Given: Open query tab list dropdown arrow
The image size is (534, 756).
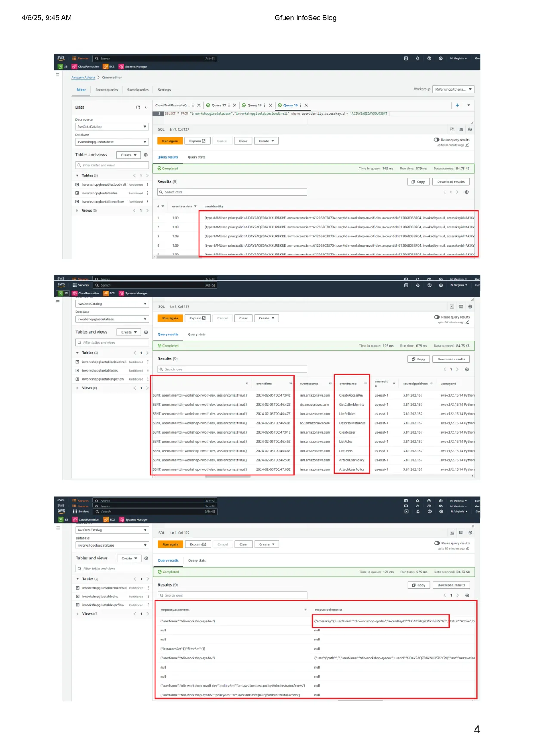Looking at the screenshot, I should pos(469,105).
